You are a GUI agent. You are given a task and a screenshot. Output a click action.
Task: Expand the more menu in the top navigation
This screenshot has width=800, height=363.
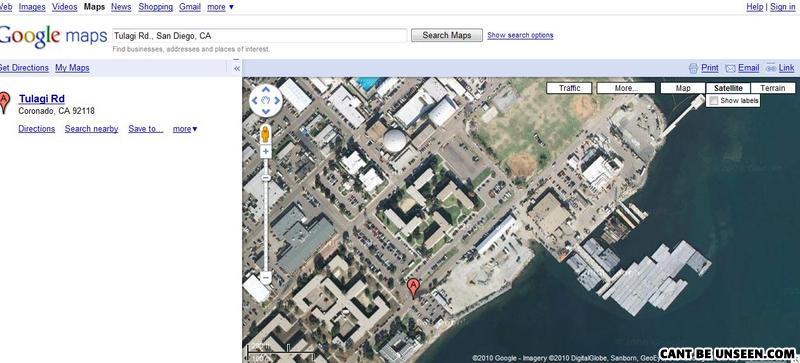[x=220, y=7]
